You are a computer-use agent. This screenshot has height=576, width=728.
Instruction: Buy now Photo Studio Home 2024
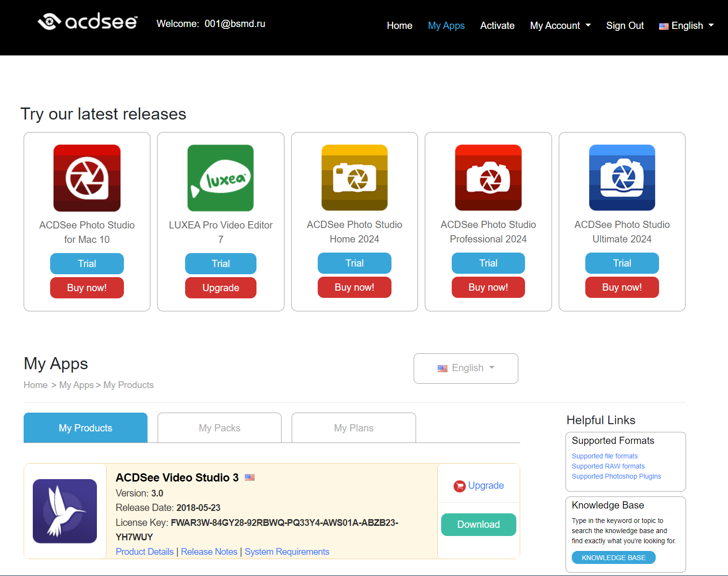[x=354, y=287]
